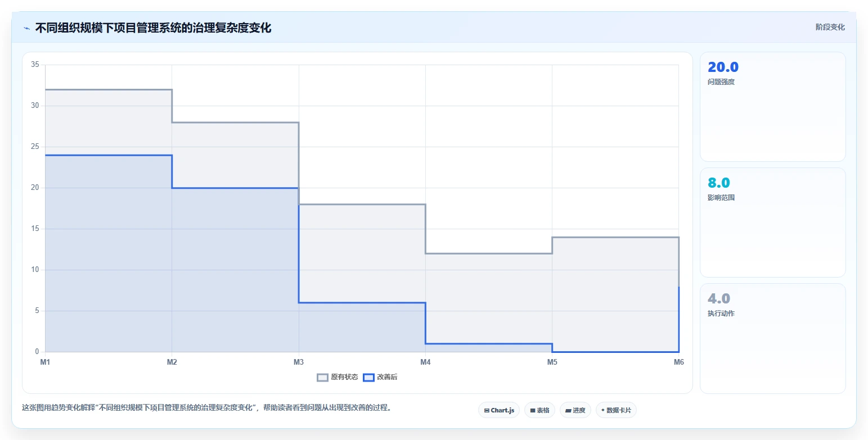This screenshot has width=868, height=440.
Task: Click the M1 x-axis label
Action: pyautogui.click(x=45, y=362)
